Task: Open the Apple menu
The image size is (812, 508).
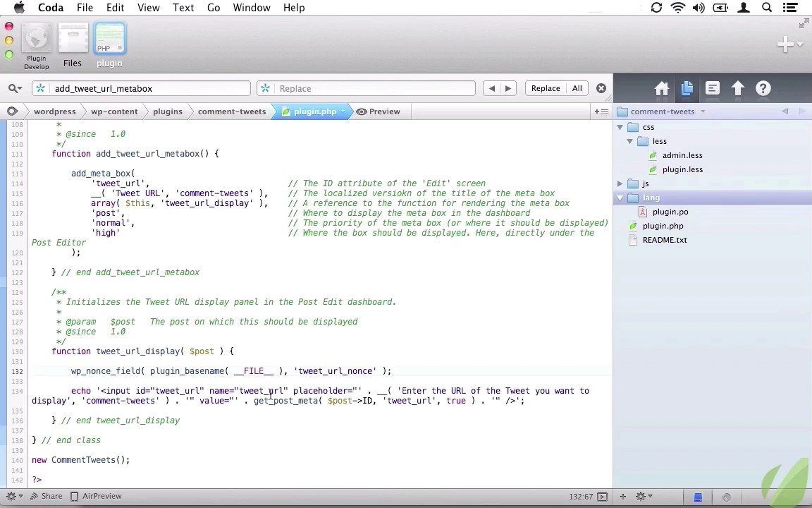Action: click(18, 8)
